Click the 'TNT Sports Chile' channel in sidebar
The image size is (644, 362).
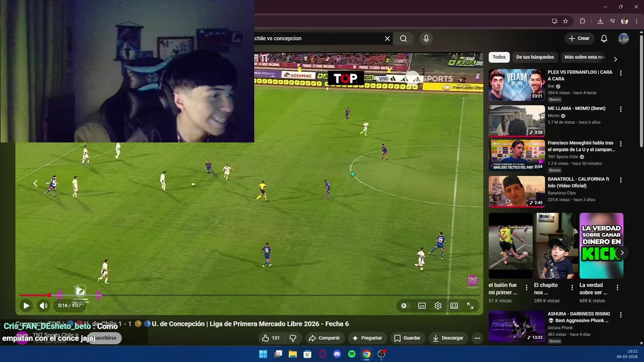point(563,157)
